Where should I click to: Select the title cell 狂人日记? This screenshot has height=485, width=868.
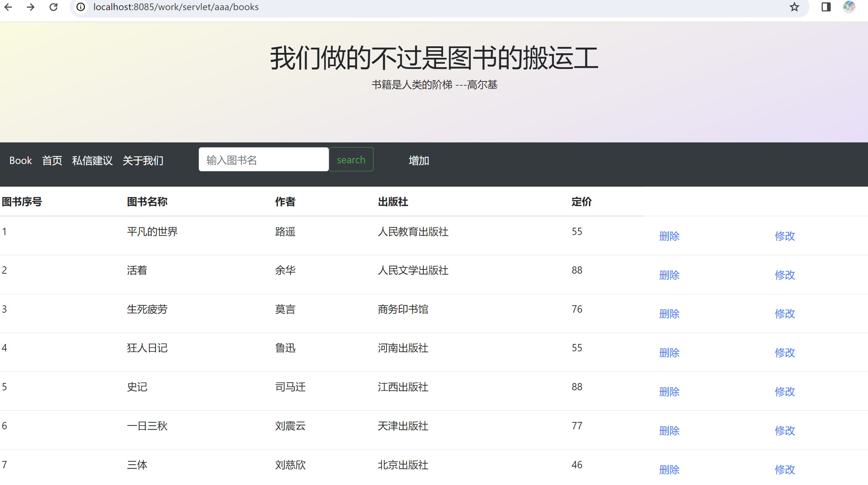pyautogui.click(x=147, y=348)
